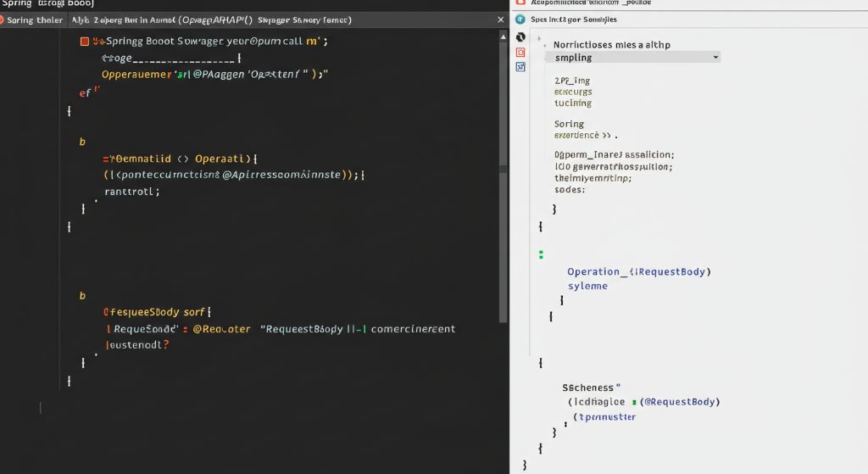Switch to the 'Spring tholer' tab
868x474 pixels.
(34, 20)
